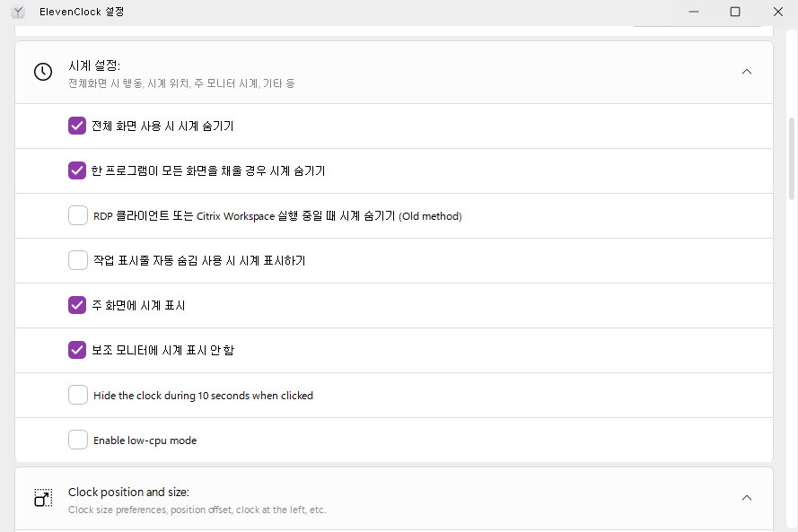The image size is (798, 532).
Task: Maximize the ElevenClock 설정 window
Action: [x=735, y=12]
